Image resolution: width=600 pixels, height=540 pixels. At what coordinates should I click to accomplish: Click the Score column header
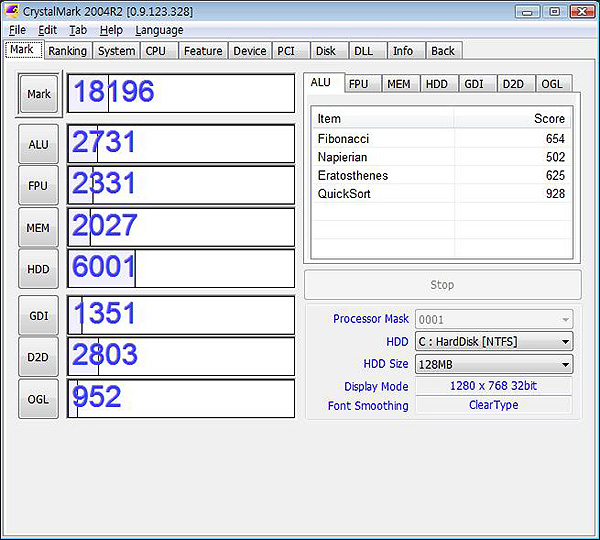[512, 119]
